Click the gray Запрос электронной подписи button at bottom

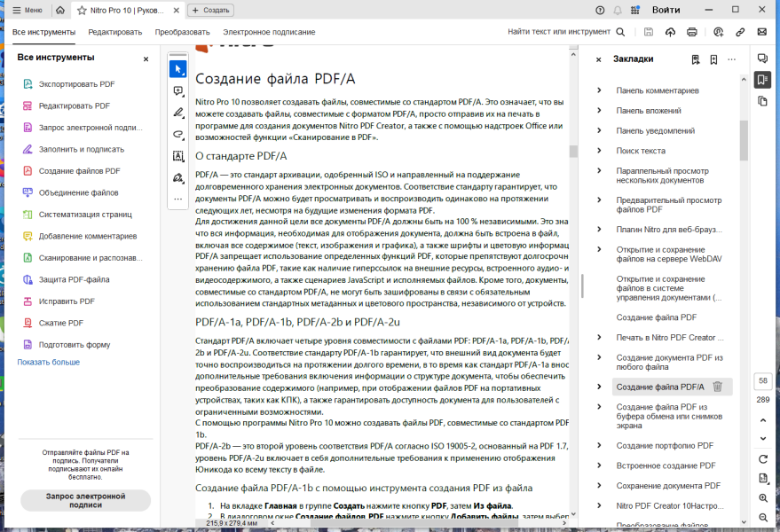pos(85,500)
